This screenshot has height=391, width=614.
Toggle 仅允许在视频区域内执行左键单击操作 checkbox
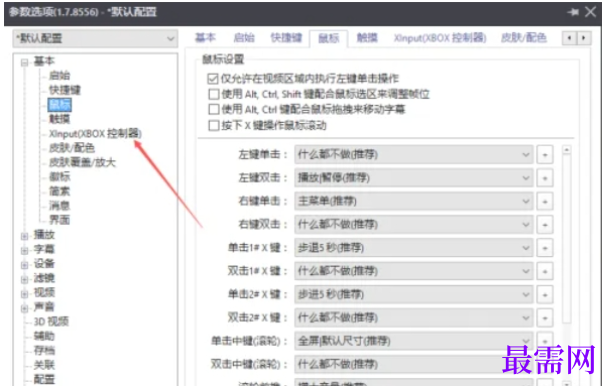213,79
